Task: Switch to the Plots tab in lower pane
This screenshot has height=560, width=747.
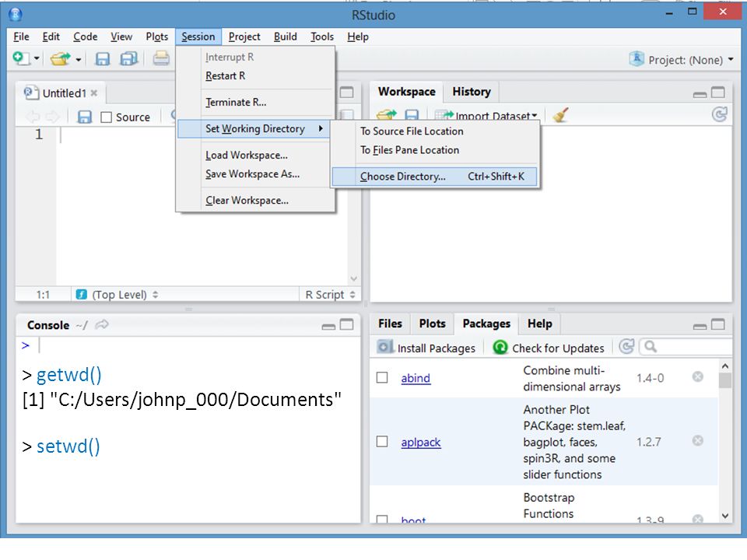Action: pos(432,324)
